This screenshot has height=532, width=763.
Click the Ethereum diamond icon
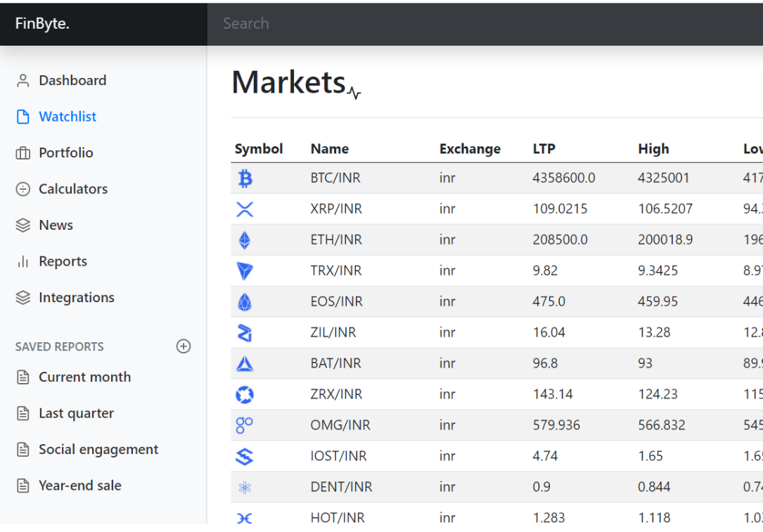pyautogui.click(x=245, y=240)
